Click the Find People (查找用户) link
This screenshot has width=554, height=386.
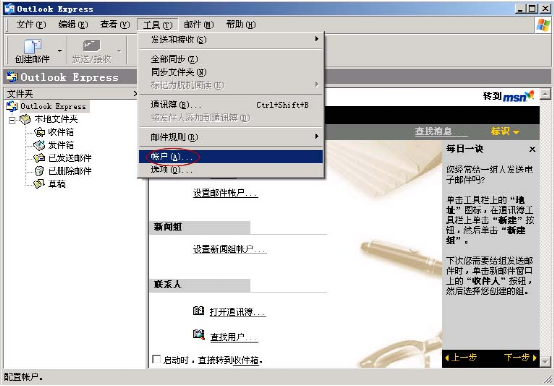pyautogui.click(x=234, y=337)
